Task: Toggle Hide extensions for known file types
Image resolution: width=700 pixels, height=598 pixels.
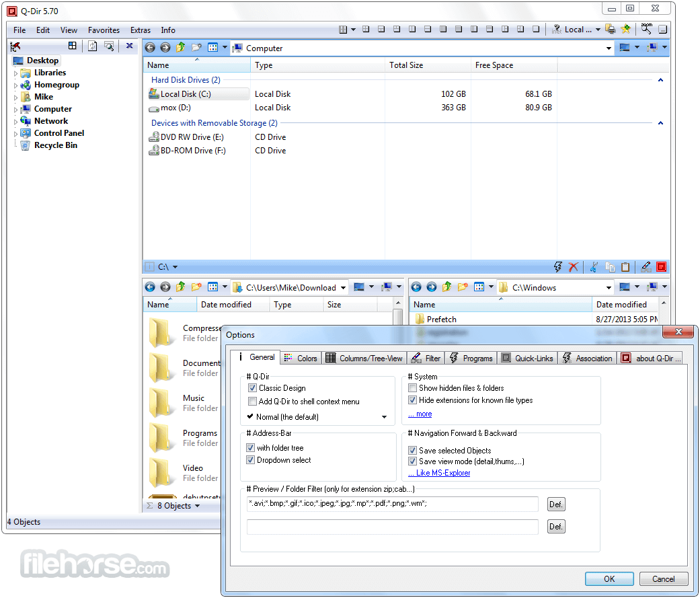Action: click(412, 400)
